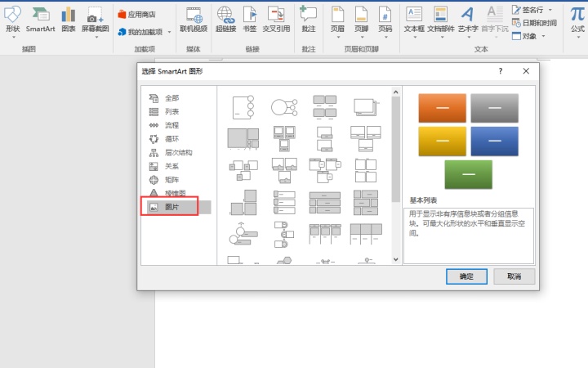The width and height of the screenshot is (588, 368).
Task: Expand the 对象 dropdown arrow
Action: [543, 37]
